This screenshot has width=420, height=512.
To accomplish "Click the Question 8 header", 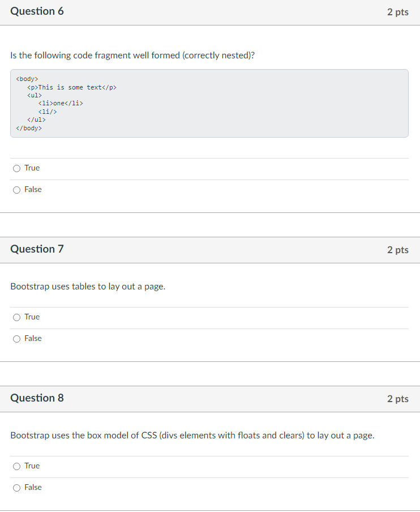I will [x=37, y=398].
